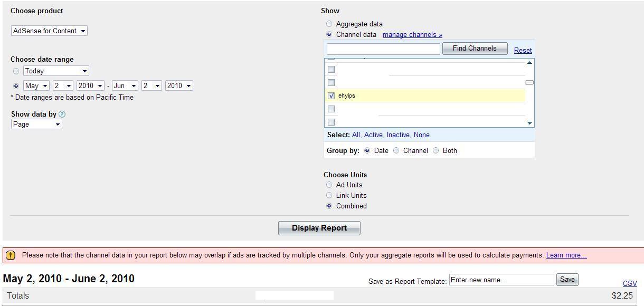644x306 pixels.
Task: Open the start month May dropdown
Action: click(x=36, y=85)
